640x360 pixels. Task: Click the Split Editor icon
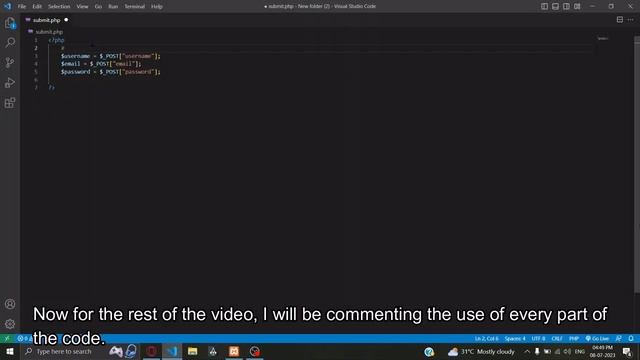click(x=620, y=20)
